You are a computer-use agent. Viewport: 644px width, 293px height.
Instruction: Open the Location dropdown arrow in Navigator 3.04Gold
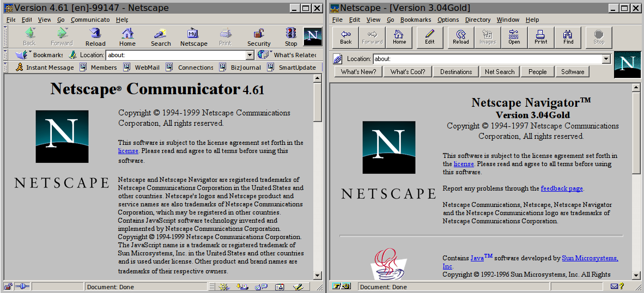(606, 59)
